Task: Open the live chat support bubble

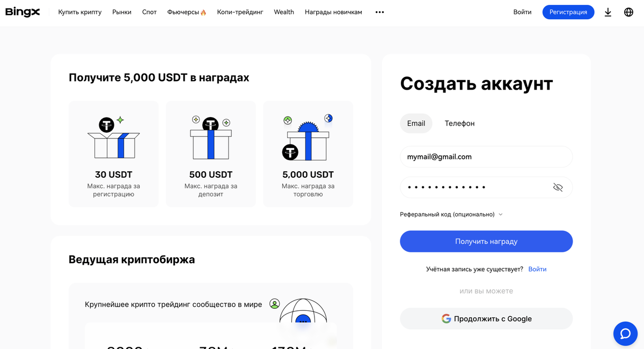Action: (x=625, y=333)
